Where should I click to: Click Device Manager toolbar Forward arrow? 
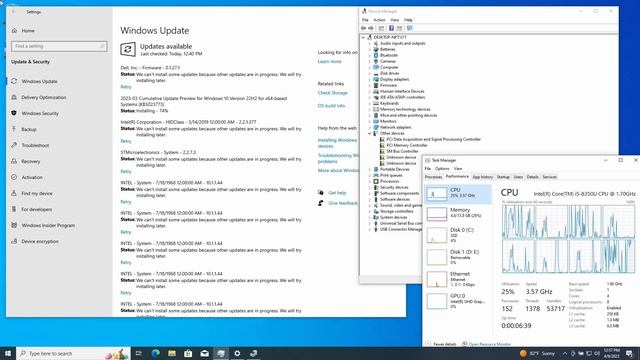point(371,28)
